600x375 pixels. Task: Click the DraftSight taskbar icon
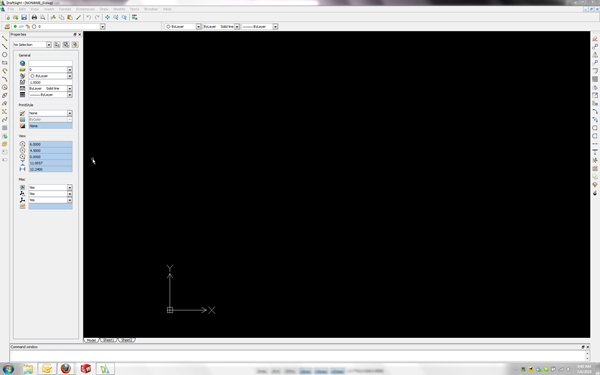(x=105, y=369)
